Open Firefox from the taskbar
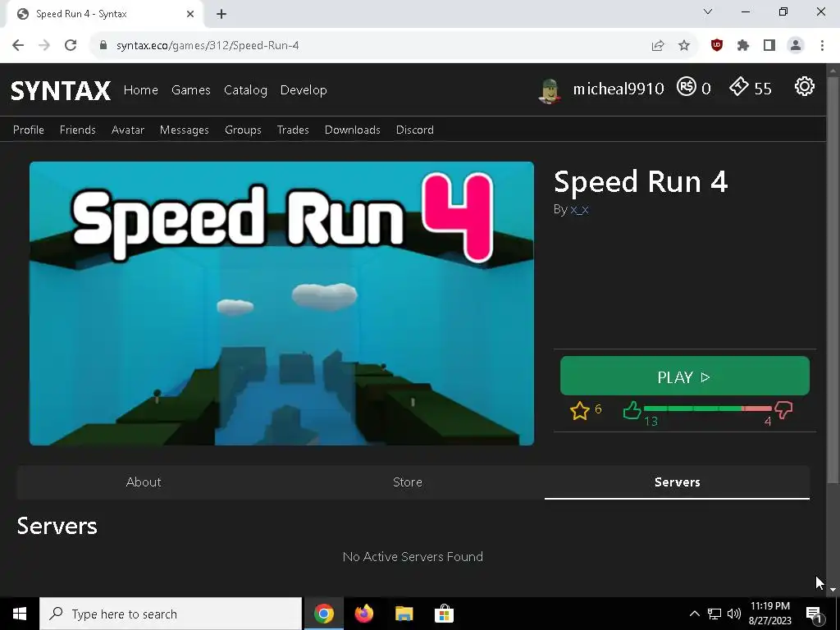Screen dimensions: 840x630 [x=363, y=614]
